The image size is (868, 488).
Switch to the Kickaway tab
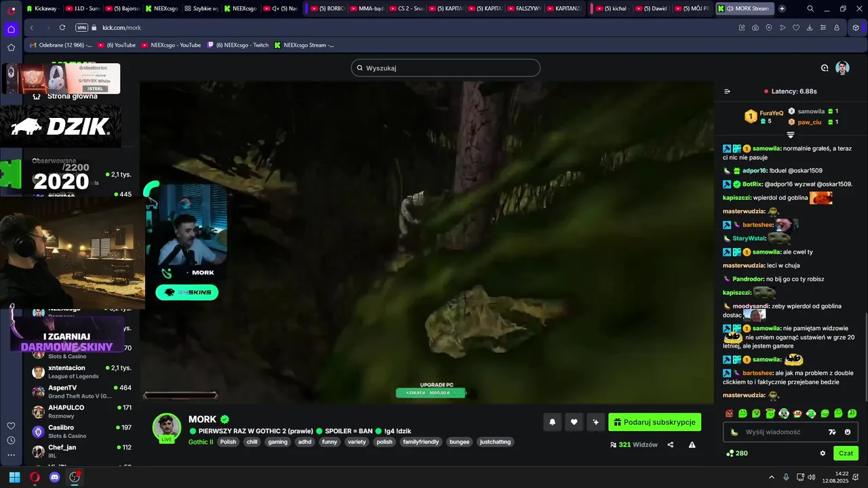point(43,9)
